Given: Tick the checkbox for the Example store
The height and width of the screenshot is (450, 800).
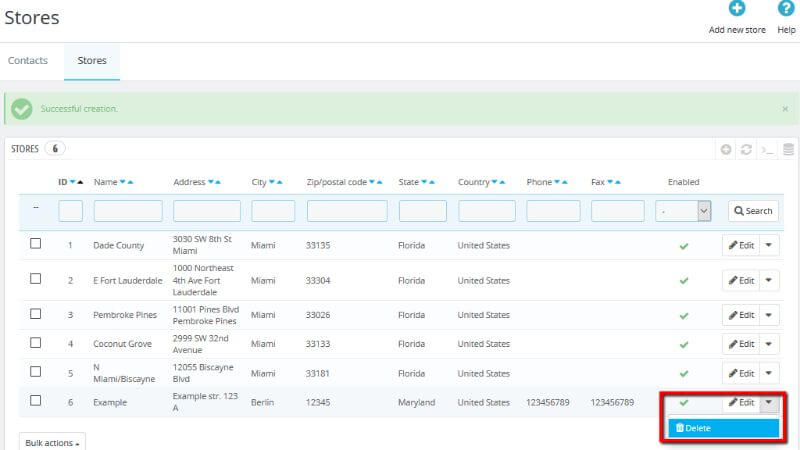Looking at the screenshot, I should click(x=36, y=401).
